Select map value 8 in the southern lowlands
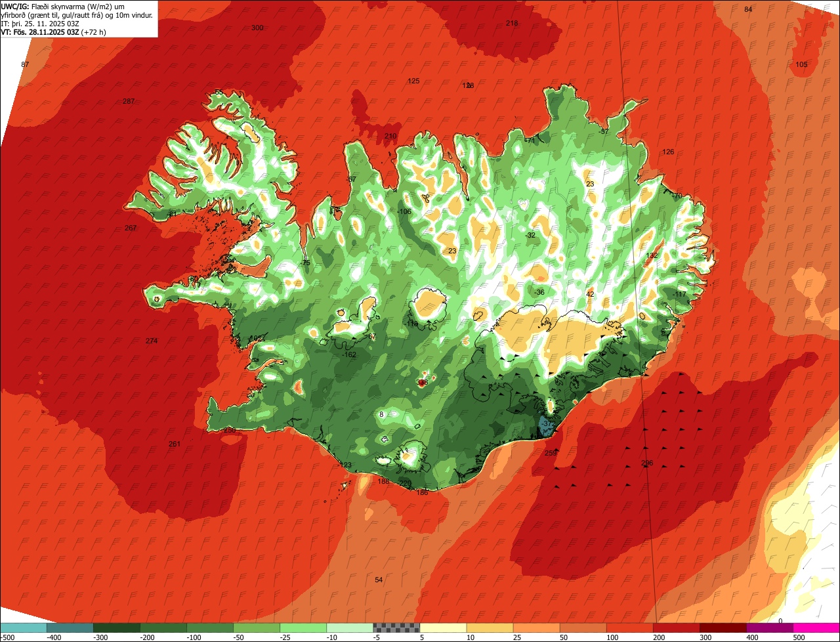The image size is (840, 642). pos(381,414)
